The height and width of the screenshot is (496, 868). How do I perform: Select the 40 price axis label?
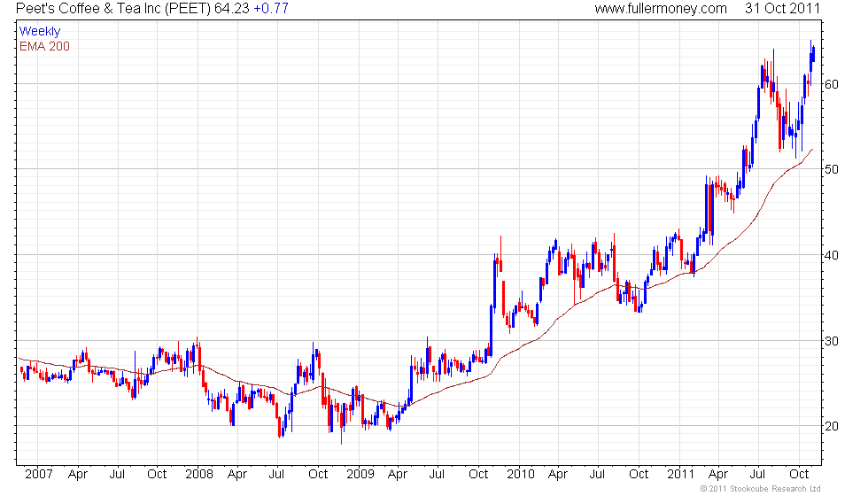coord(832,256)
